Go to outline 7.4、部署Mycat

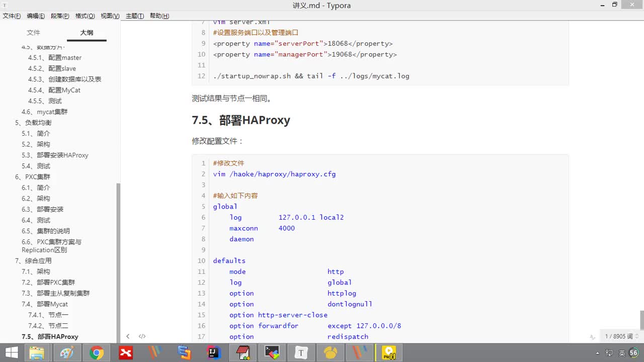pos(45,304)
